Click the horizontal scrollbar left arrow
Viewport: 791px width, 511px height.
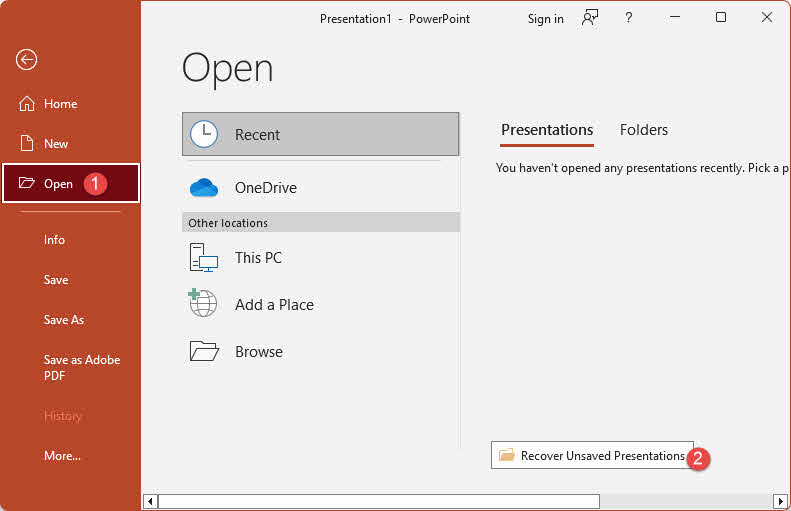(150, 501)
